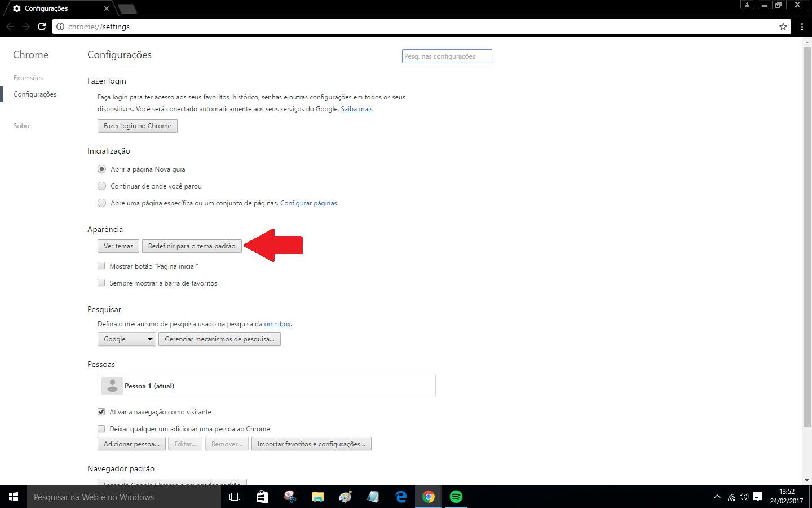Switch to Task View on the taskbar
This screenshot has width=812, height=508.
235,497
